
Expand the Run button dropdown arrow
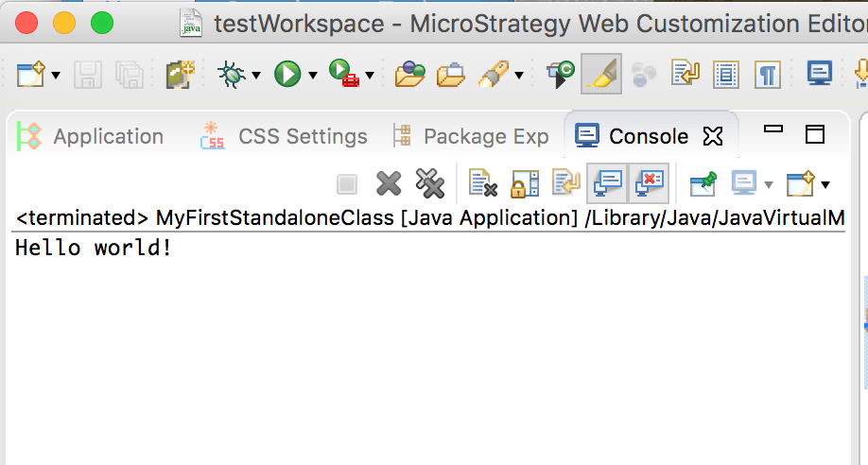pos(312,75)
